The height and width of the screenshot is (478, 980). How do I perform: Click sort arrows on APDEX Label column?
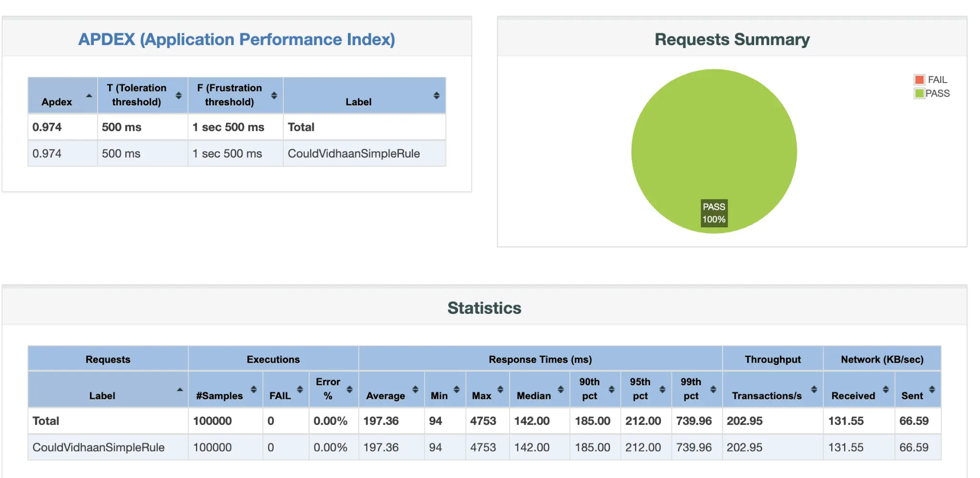click(x=436, y=95)
